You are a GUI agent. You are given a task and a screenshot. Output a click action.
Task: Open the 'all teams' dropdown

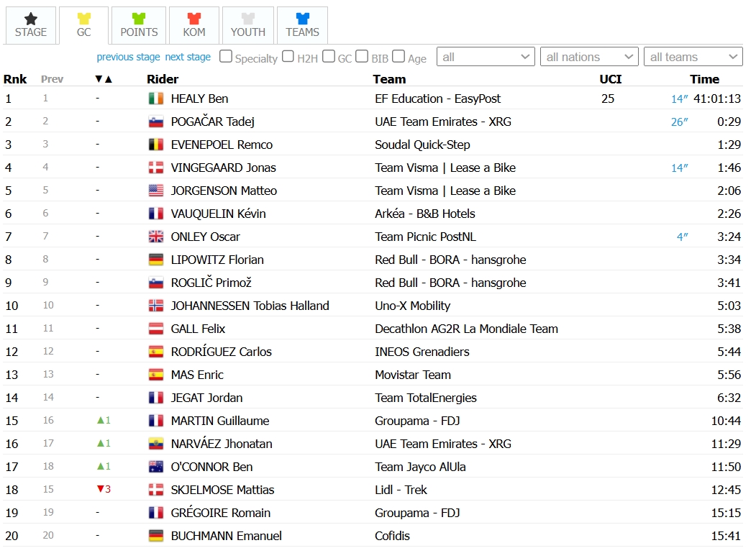pos(693,57)
